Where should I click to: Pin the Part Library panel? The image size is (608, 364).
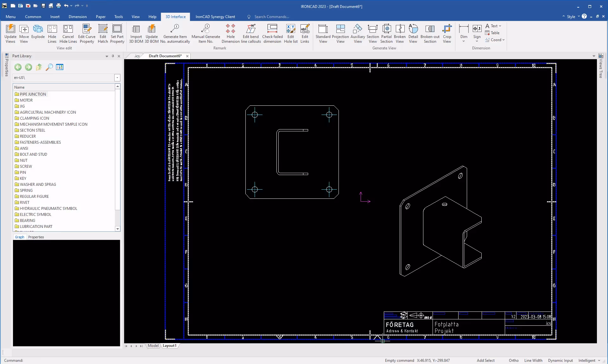coord(113,56)
